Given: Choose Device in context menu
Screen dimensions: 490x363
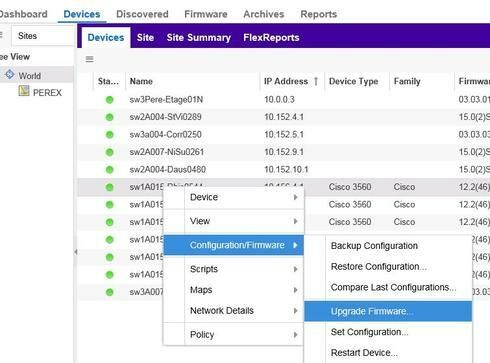Looking at the screenshot, I should pos(234,197).
